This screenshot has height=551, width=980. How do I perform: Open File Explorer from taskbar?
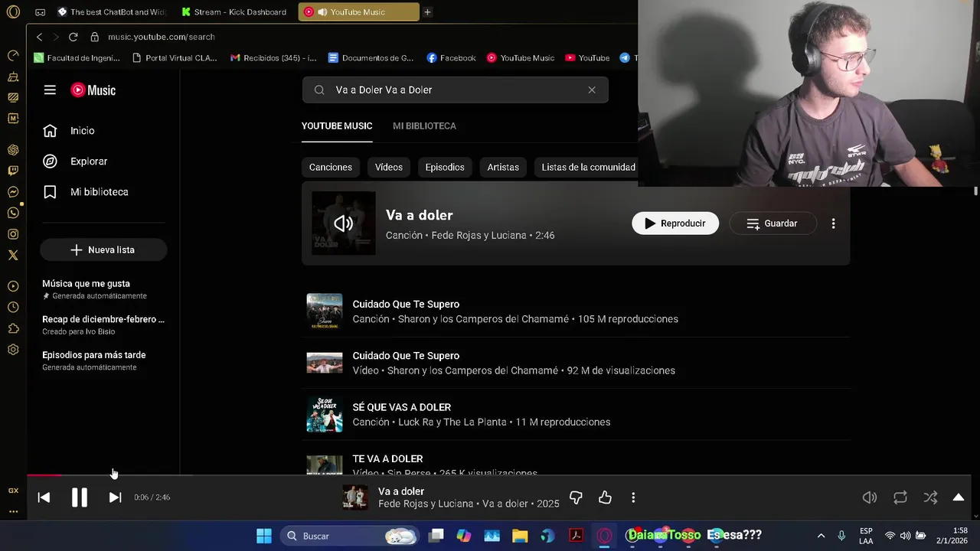(520, 536)
